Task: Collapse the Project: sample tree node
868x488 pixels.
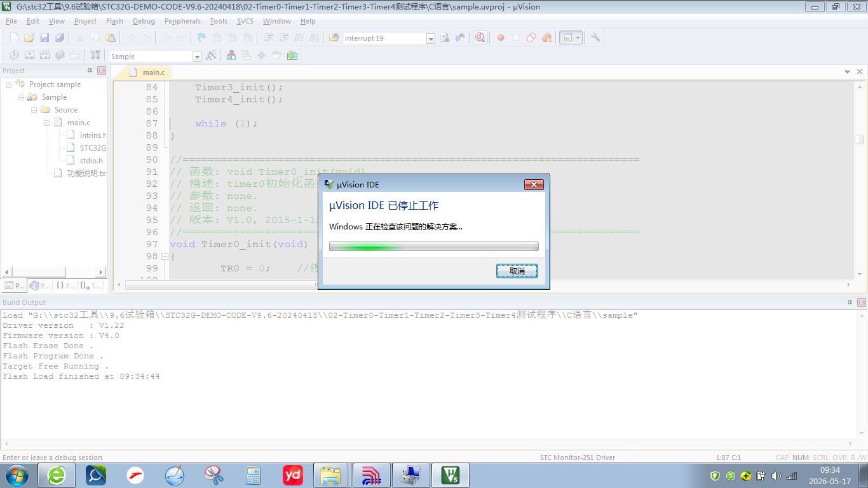Action: (9, 85)
